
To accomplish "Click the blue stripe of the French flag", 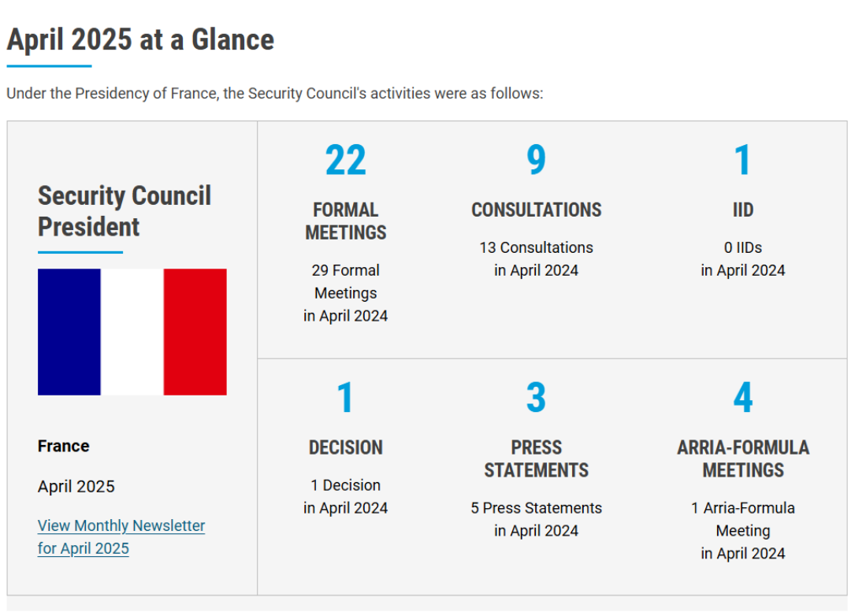I will [69, 332].
